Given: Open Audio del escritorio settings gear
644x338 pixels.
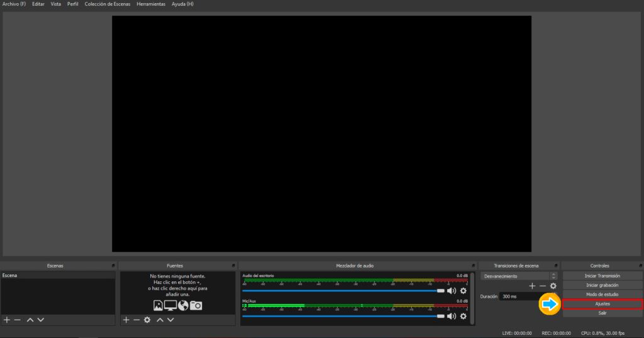Looking at the screenshot, I should point(464,291).
